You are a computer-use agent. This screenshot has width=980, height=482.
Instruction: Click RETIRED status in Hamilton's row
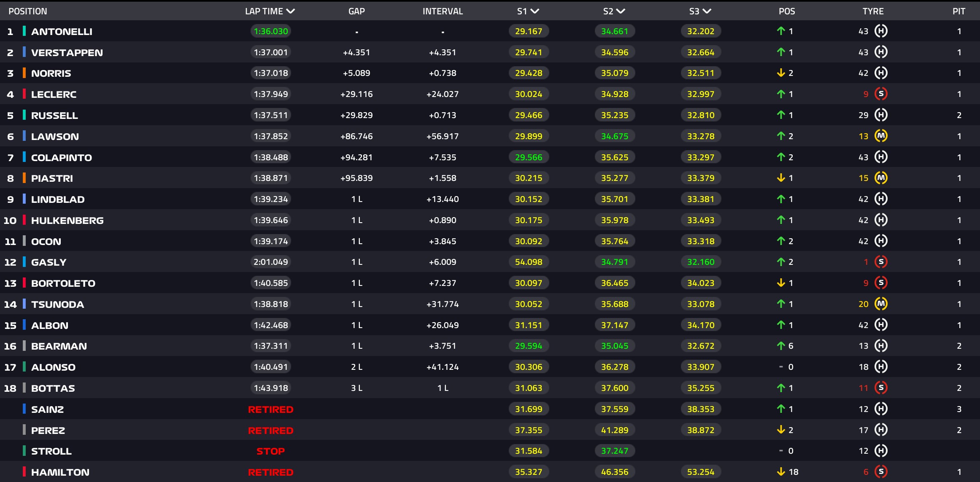pyautogui.click(x=270, y=472)
